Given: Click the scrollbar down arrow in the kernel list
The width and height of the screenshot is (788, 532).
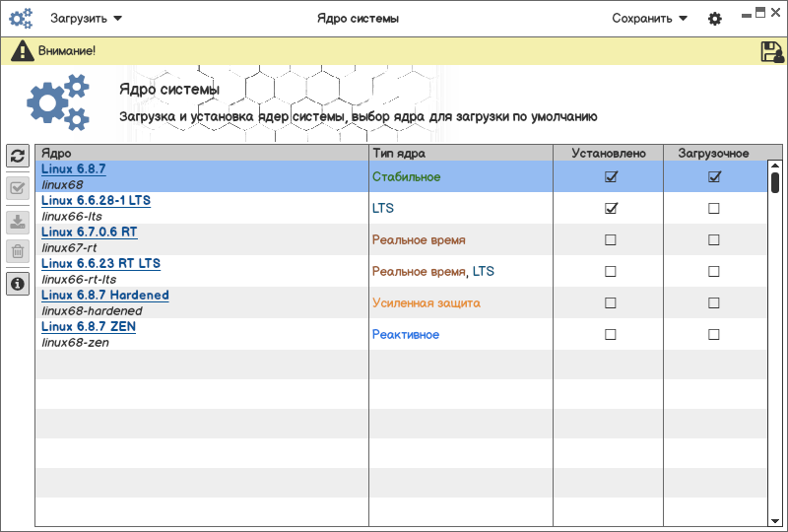Looking at the screenshot, I should [775, 519].
